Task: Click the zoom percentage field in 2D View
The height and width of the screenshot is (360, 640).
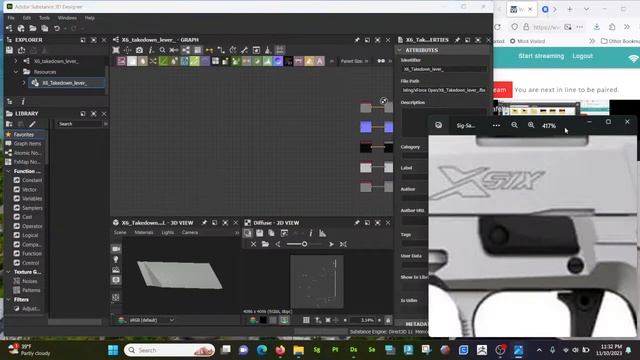Action: pos(363,320)
